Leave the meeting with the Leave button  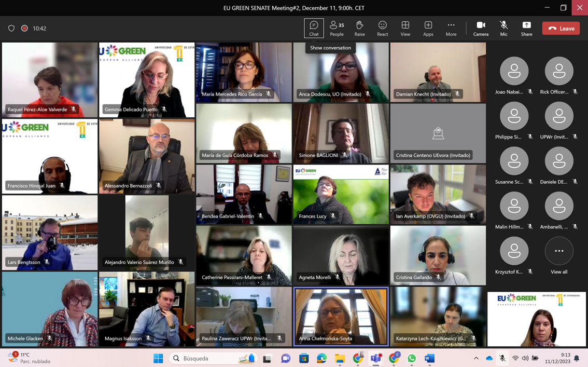point(561,29)
